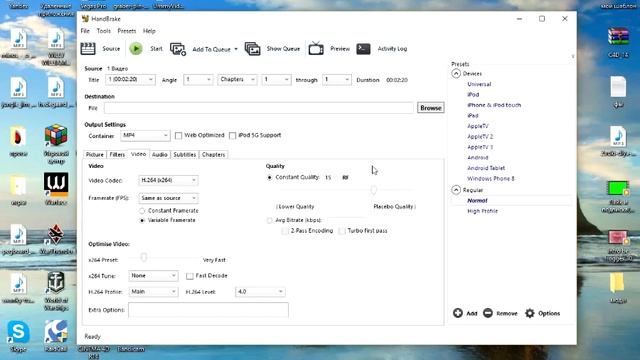The image size is (640, 360).
Task: Click the Destination File input field
Action: click(259, 108)
